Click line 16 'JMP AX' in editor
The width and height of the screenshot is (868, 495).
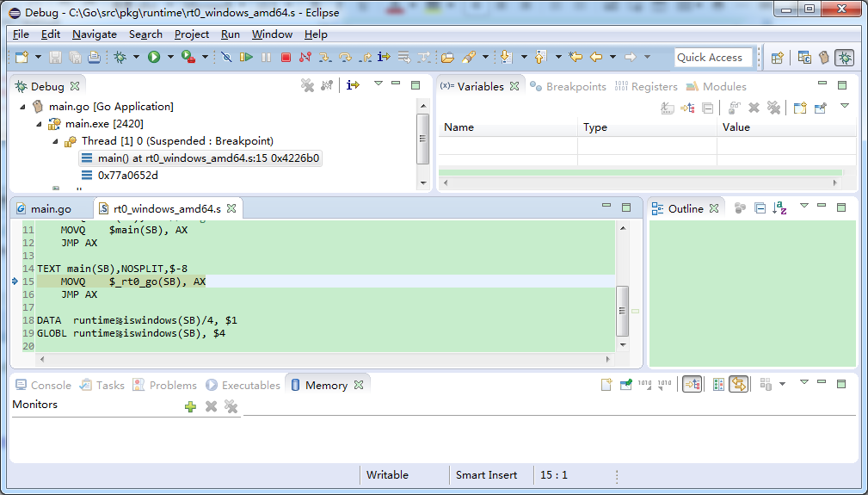point(79,294)
